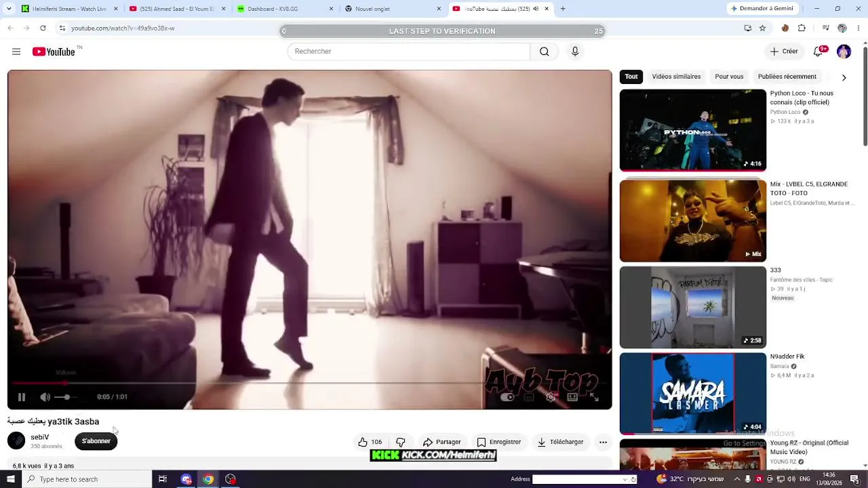This screenshot has height=488, width=868.
Task: Open Chrome media controls icon
Action: pos(825,28)
